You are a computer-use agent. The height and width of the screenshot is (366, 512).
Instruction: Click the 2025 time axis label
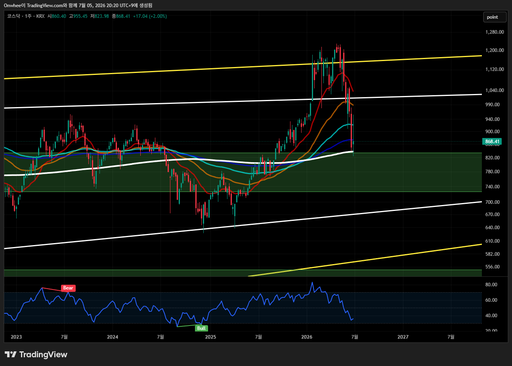pyautogui.click(x=210, y=337)
